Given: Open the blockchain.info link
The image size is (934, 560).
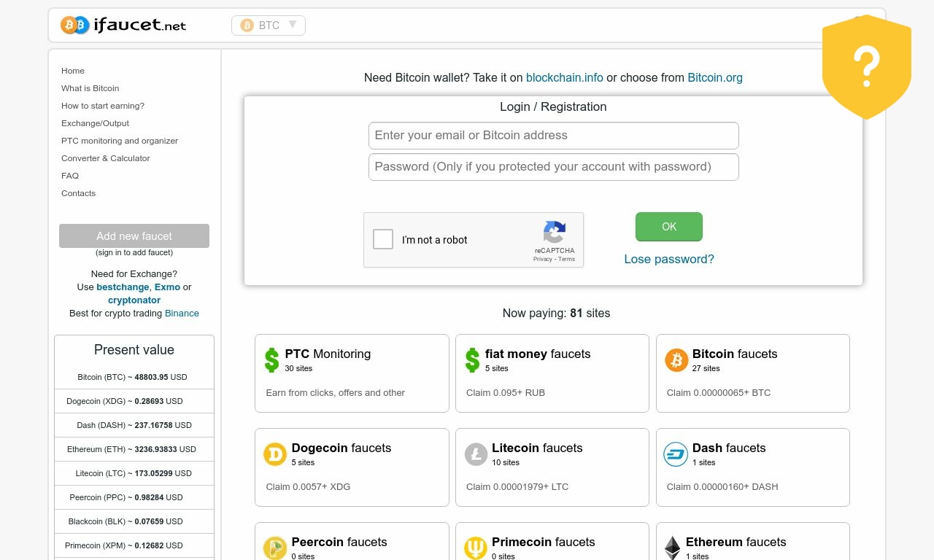Looking at the screenshot, I should (565, 77).
